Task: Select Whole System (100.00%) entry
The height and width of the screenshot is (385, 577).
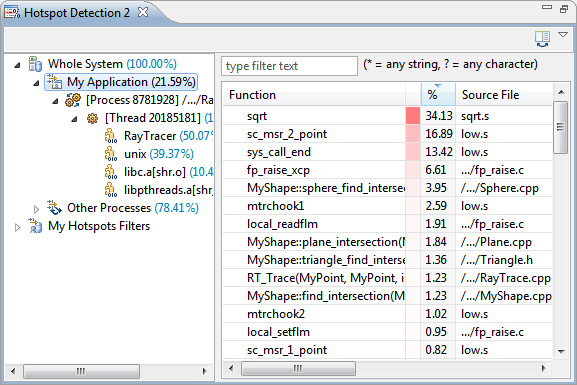Action: pos(112,64)
